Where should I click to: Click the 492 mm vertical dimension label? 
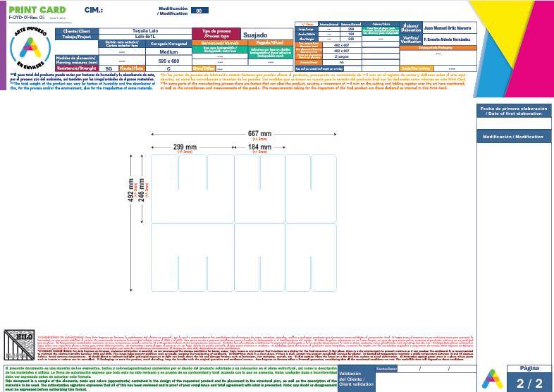[131, 190]
